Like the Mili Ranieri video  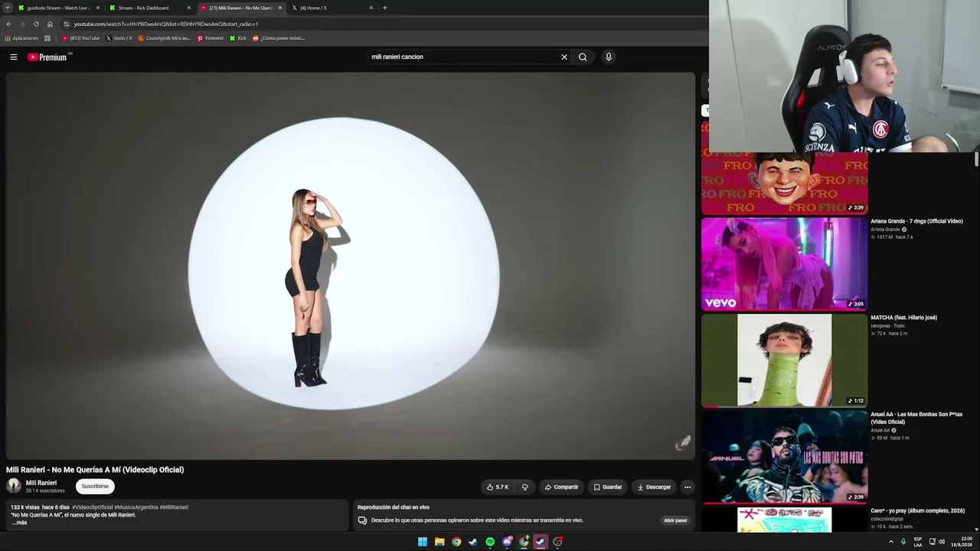pos(498,487)
